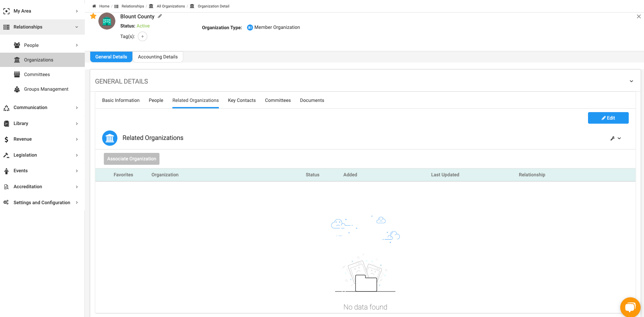Expand the Communication sidebar menu
Viewport: 644px width, 317px height.
42,107
